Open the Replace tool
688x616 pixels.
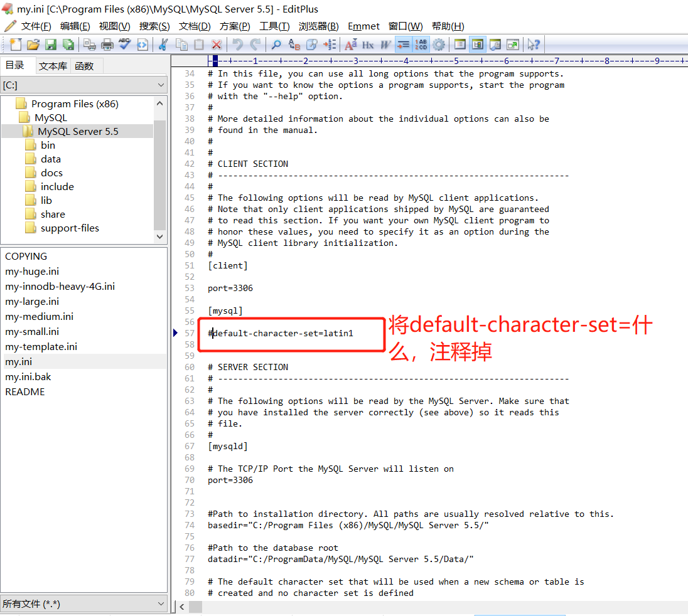294,45
